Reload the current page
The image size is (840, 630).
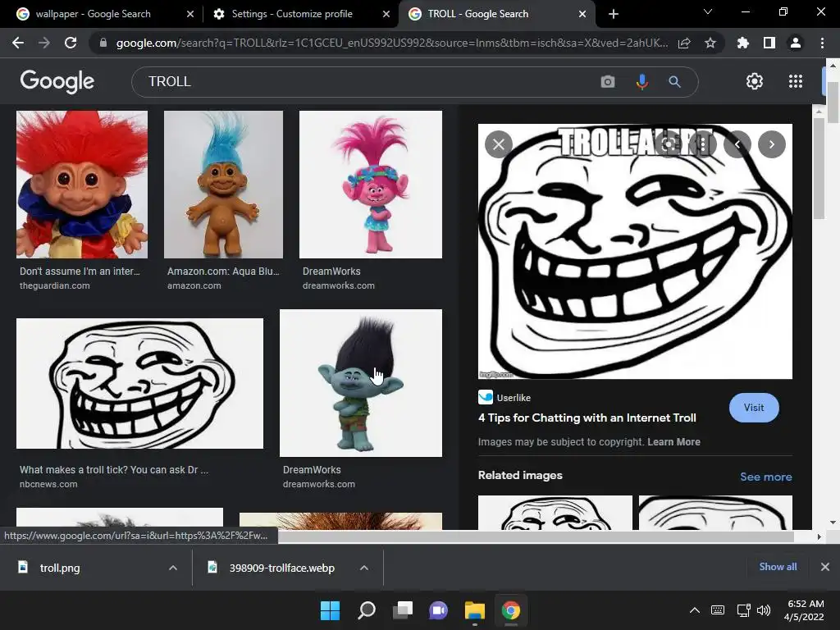[x=71, y=43]
